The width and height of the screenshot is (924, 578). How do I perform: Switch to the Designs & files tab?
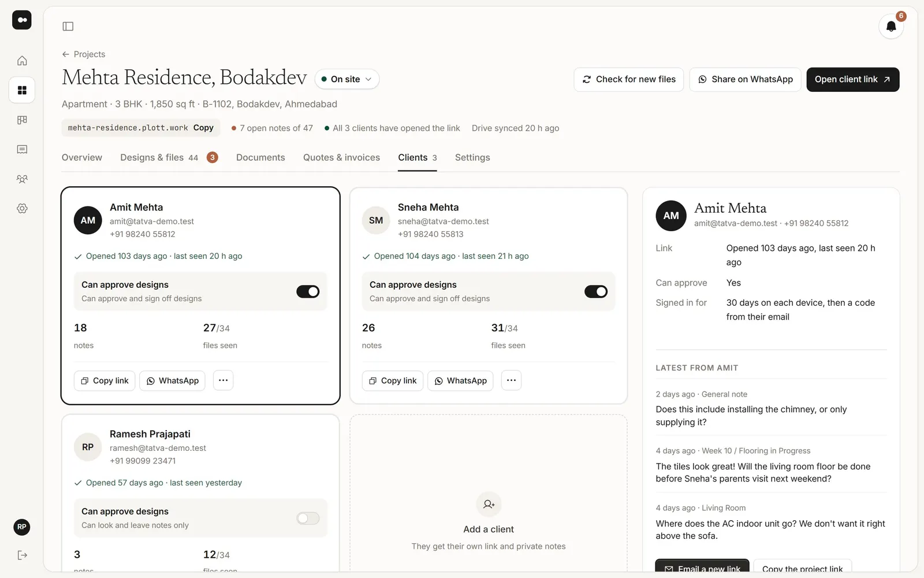click(169, 157)
